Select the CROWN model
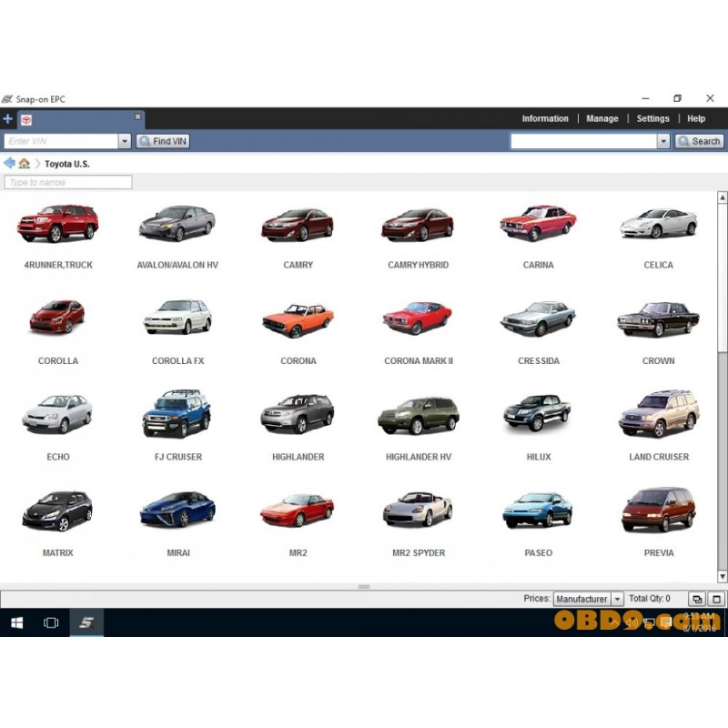This screenshot has height=728, width=728. (x=658, y=332)
